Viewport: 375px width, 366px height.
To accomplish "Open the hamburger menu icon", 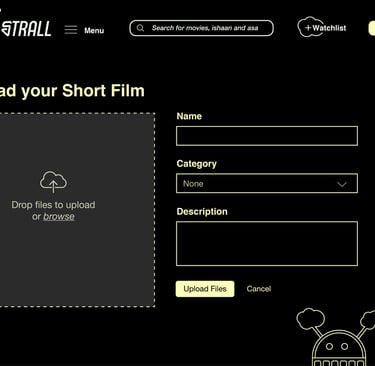I will tap(71, 30).
